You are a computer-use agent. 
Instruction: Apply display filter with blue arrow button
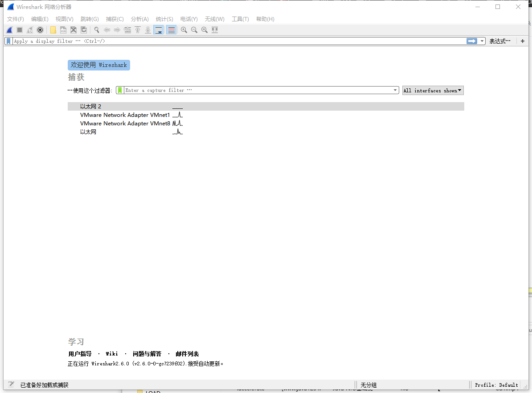click(472, 41)
